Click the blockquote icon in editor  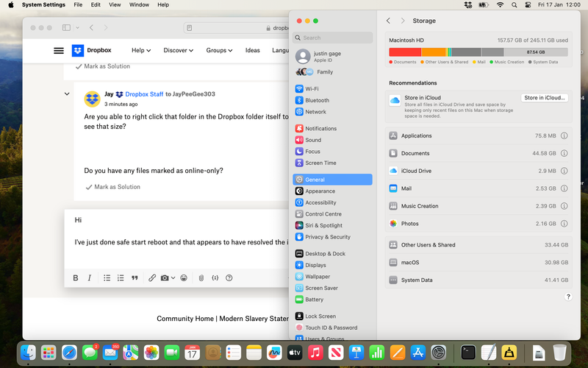point(135,278)
